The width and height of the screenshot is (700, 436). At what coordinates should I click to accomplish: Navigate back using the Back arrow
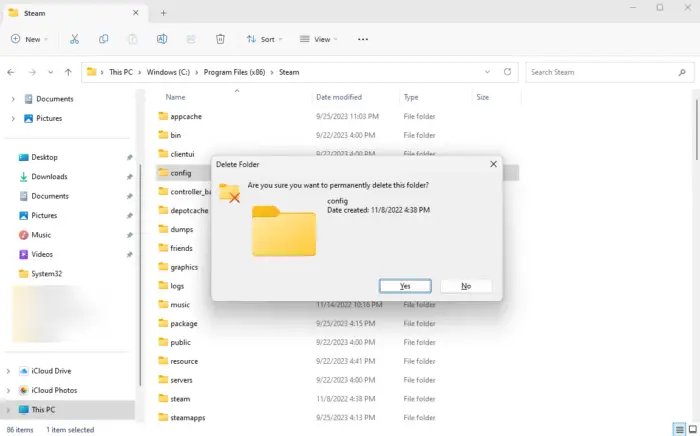tap(11, 72)
